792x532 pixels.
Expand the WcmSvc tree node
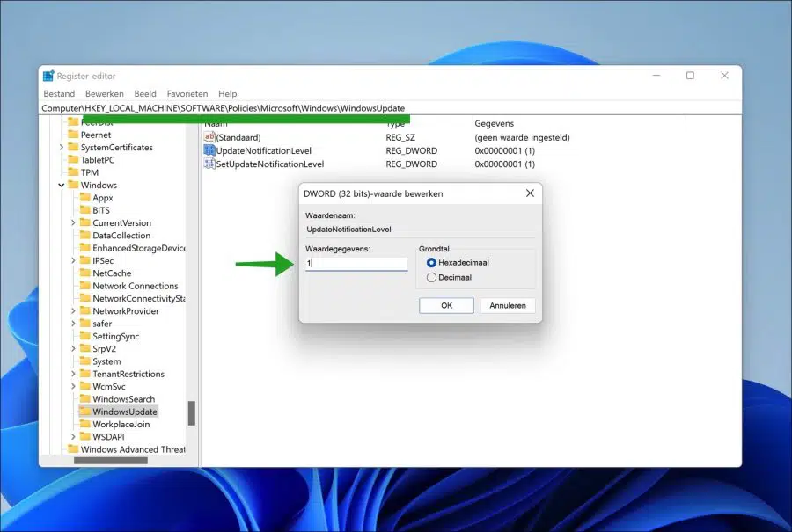[x=73, y=386]
